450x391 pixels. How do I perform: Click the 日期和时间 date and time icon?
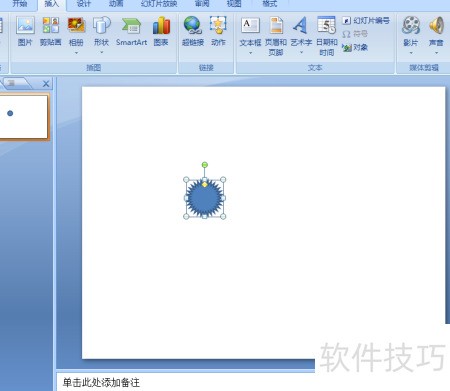(327, 36)
